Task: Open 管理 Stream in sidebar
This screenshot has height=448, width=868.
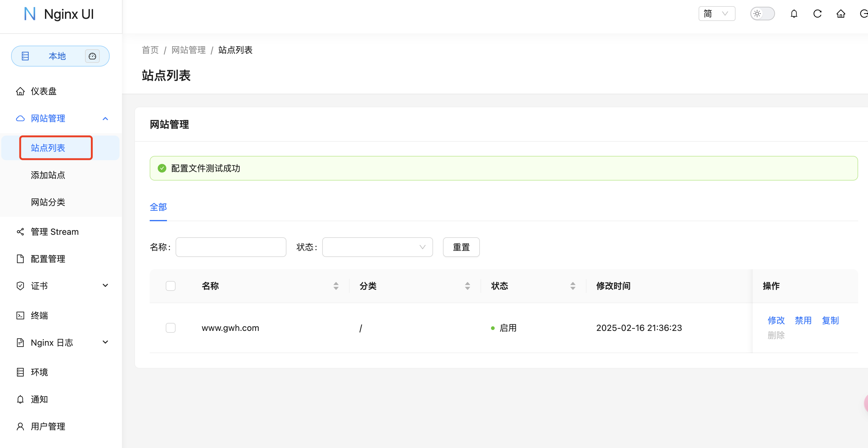Action: click(55, 232)
